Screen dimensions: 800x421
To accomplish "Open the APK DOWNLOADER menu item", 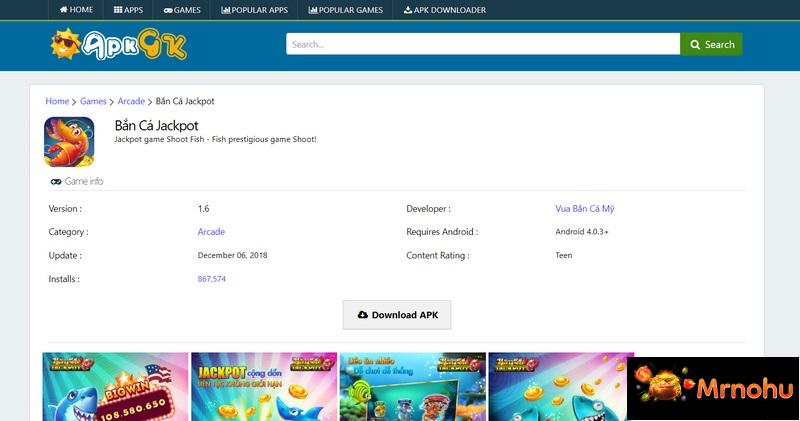I will tap(444, 10).
